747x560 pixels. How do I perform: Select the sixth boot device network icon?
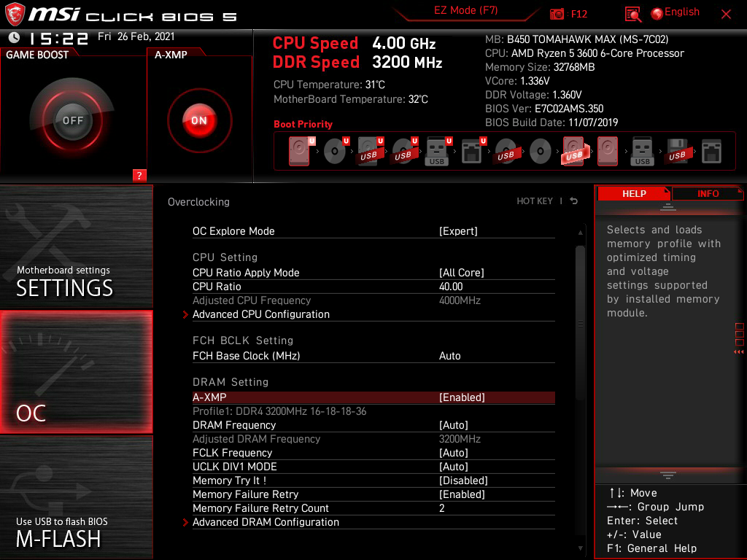coord(473,152)
